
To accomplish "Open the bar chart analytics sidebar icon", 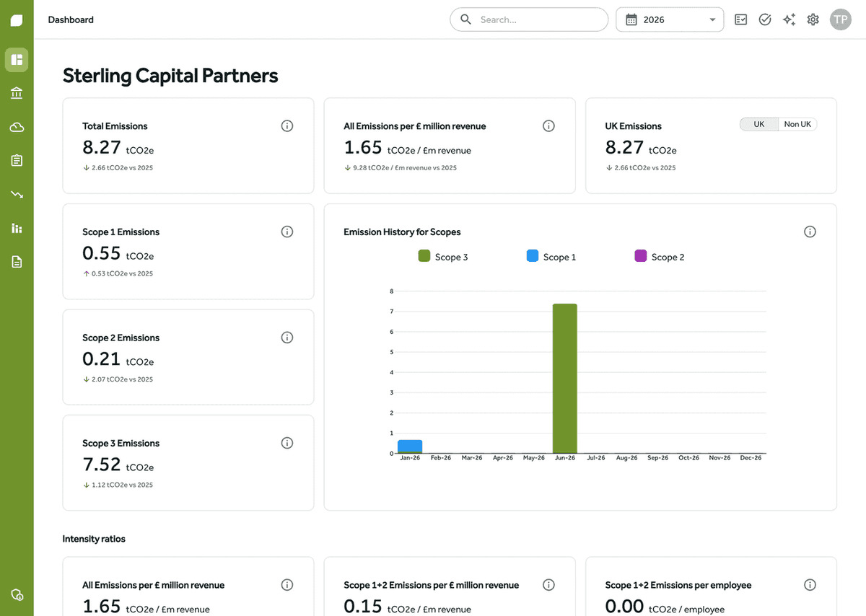I will [x=17, y=228].
